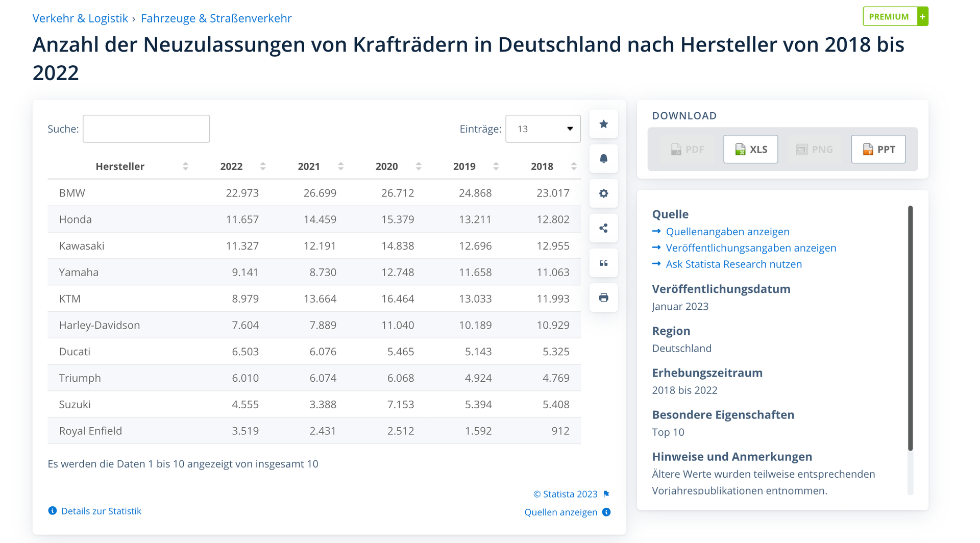Open Fahrzeuge & Straßenverkehr breadcrumb
The image size is (980, 543).
tap(216, 18)
